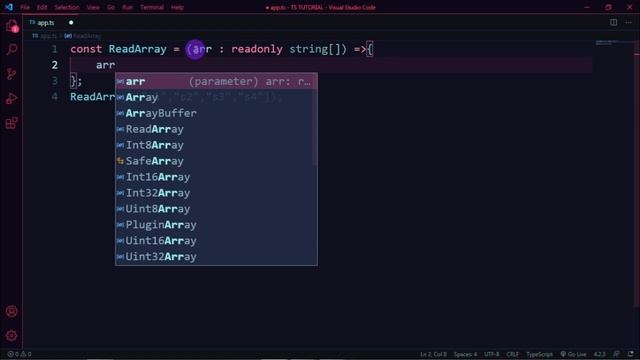640x360 pixels.
Task: Click the const keyword on line 1
Action: 86,49
